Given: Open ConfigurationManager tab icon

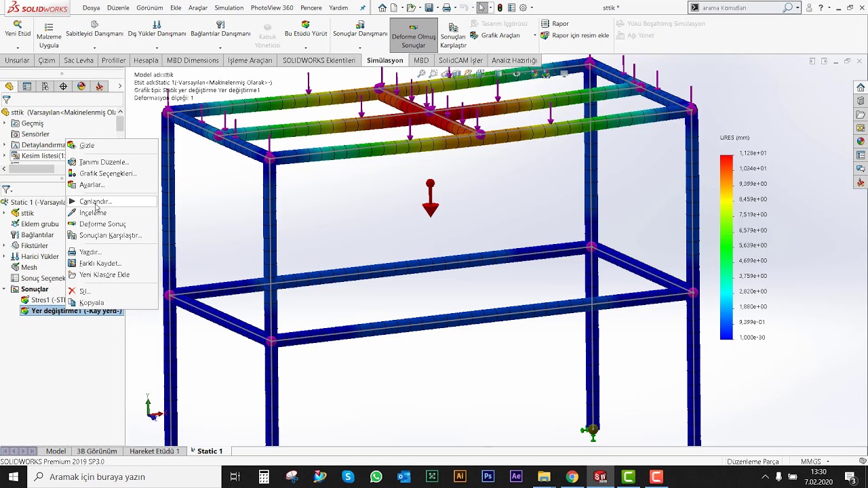Looking at the screenshot, I should coord(45,86).
